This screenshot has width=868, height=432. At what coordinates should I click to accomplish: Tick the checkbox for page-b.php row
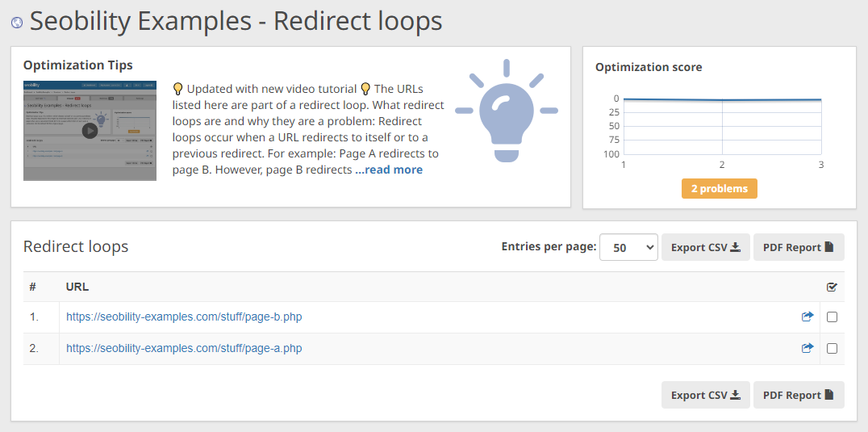[x=832, y=317]
